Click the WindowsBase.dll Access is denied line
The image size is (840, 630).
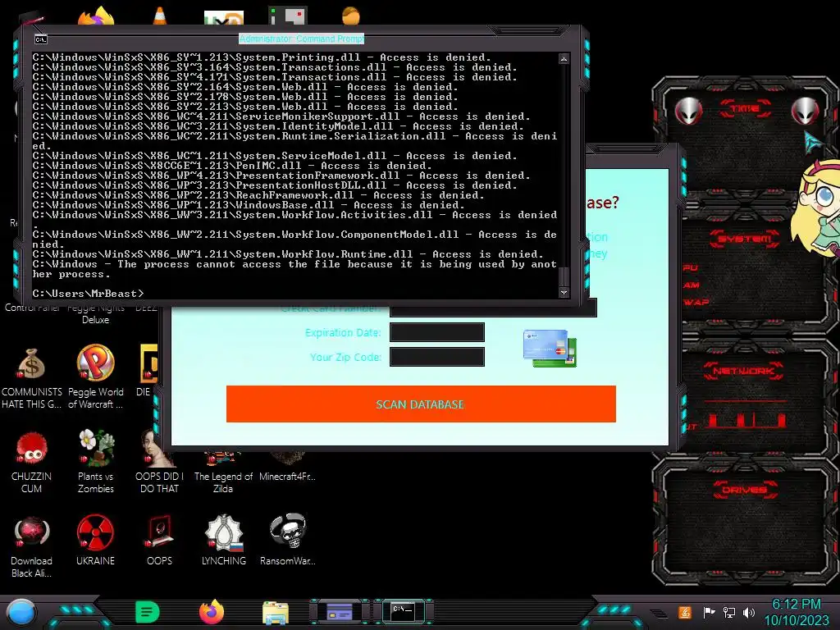[x=249, y=205]
